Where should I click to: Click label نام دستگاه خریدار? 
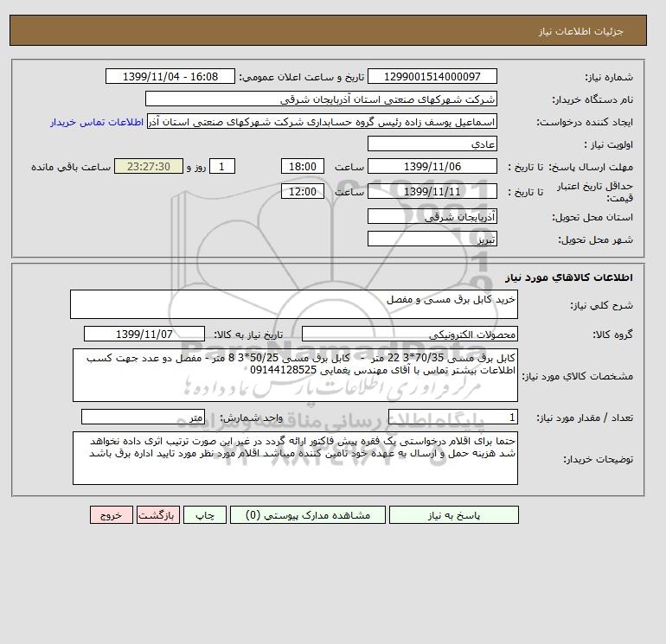pyautogui.click(x=593, y=99)
